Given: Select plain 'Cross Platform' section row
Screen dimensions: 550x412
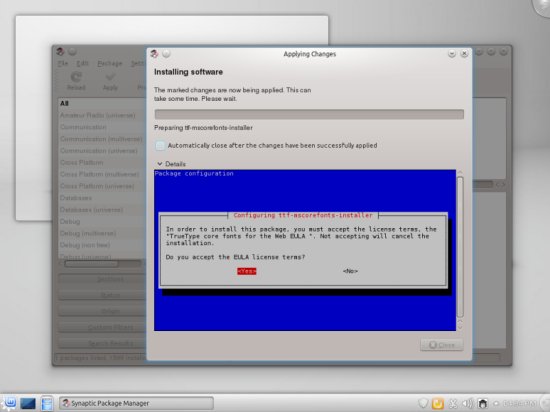Looking at the screenshot, I should [x=102, y=162].
